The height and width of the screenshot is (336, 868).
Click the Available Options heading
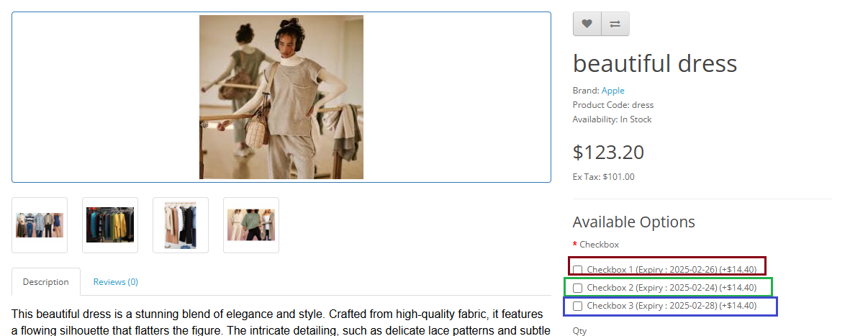[633, 222]
